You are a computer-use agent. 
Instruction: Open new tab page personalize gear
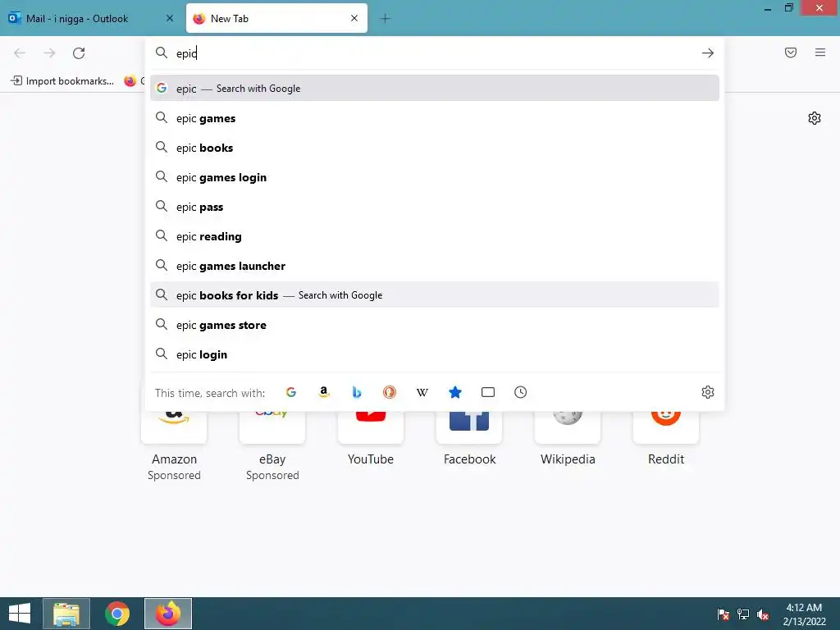click(815, 118)
